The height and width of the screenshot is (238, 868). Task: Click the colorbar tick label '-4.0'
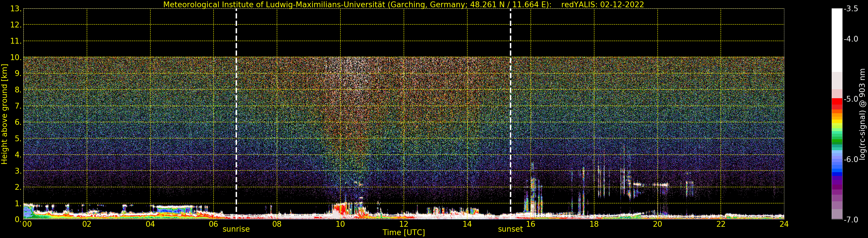851,39
